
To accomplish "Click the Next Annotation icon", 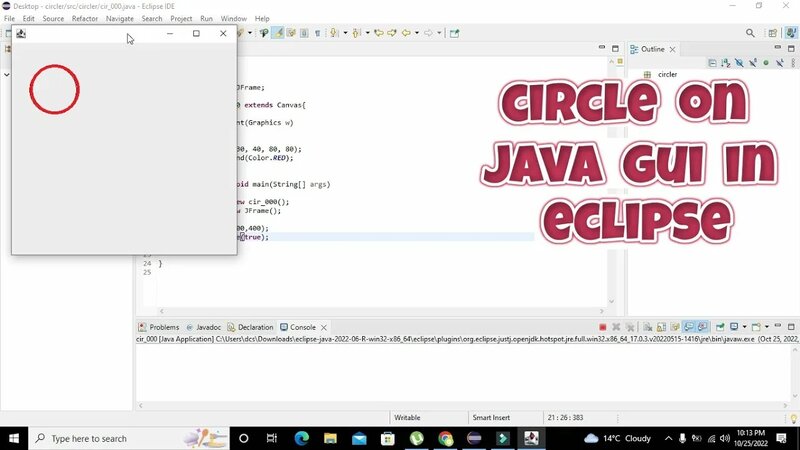I will 333,33.
